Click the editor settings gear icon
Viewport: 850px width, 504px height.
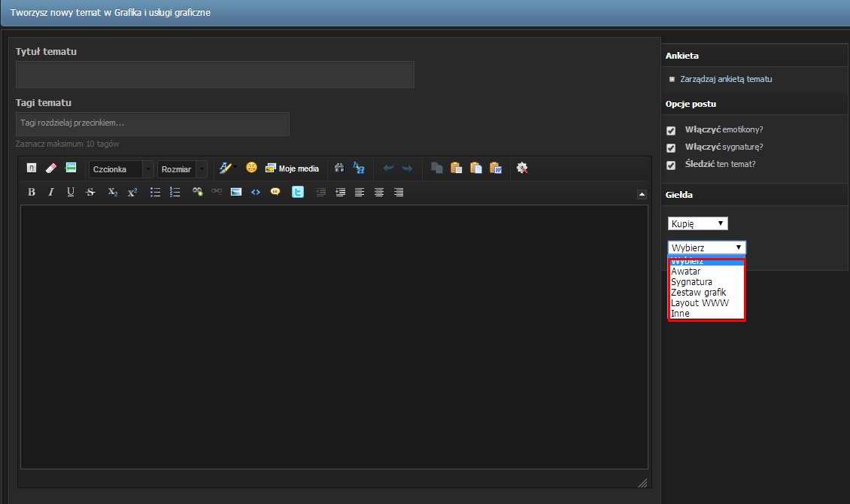[522, 168]
